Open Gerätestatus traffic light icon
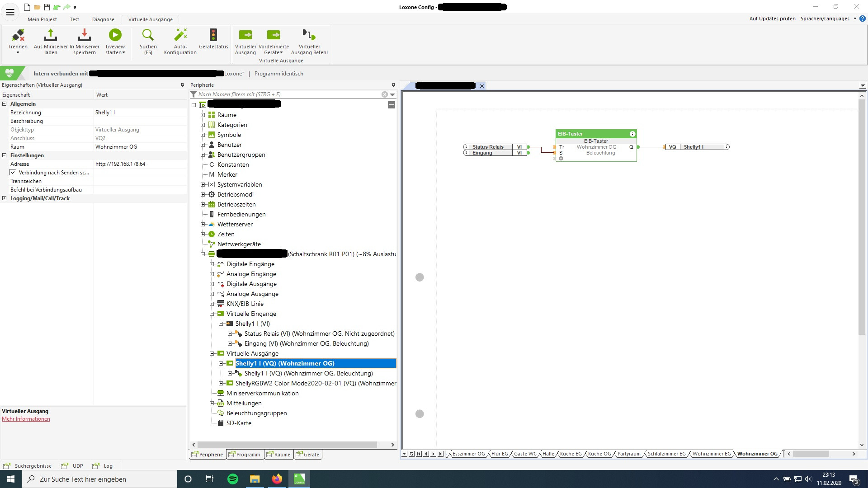Viewport: 868px width, 488px height. click(213, 35)
